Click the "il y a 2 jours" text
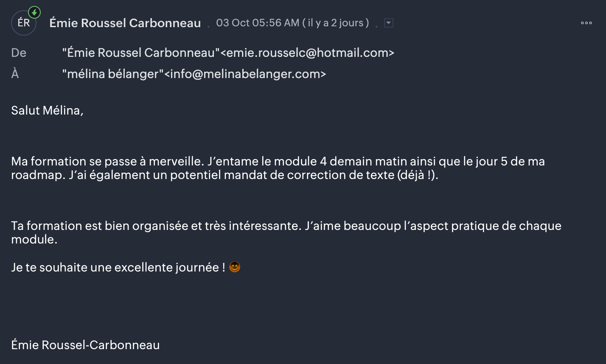This screenshot has height=364, width=606. [336, 23]
